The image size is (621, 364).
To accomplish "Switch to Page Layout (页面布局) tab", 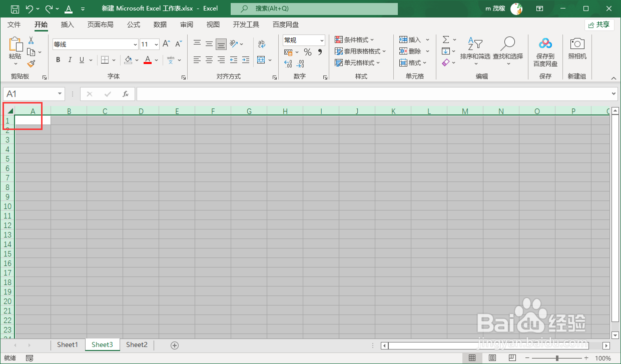I will click(x=100, y=24).
